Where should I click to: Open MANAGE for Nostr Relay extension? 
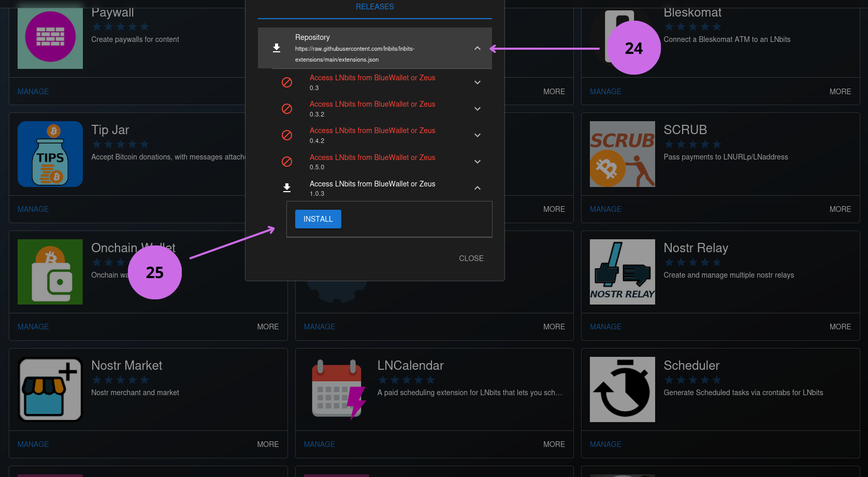[x=605, y=327]
